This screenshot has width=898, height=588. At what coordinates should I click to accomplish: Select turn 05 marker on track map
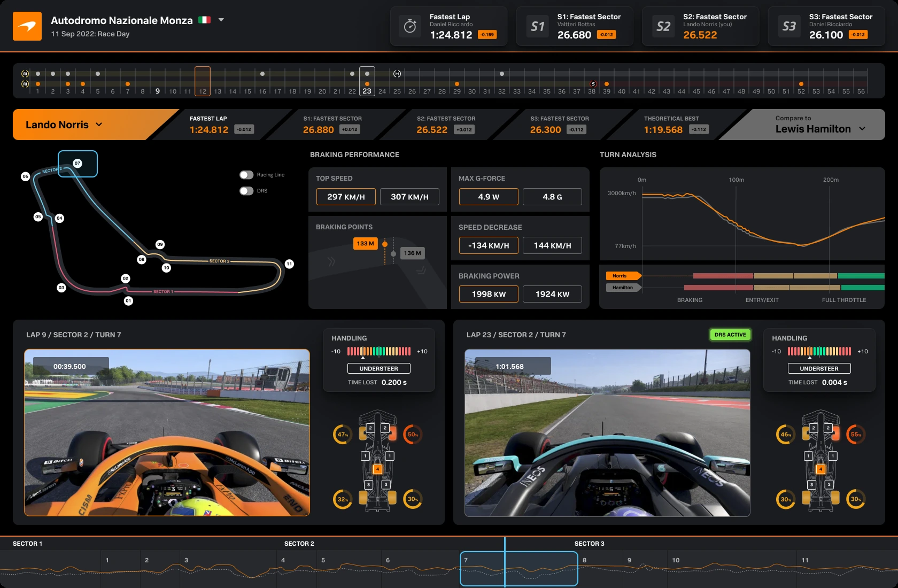[x=38, y=216]
